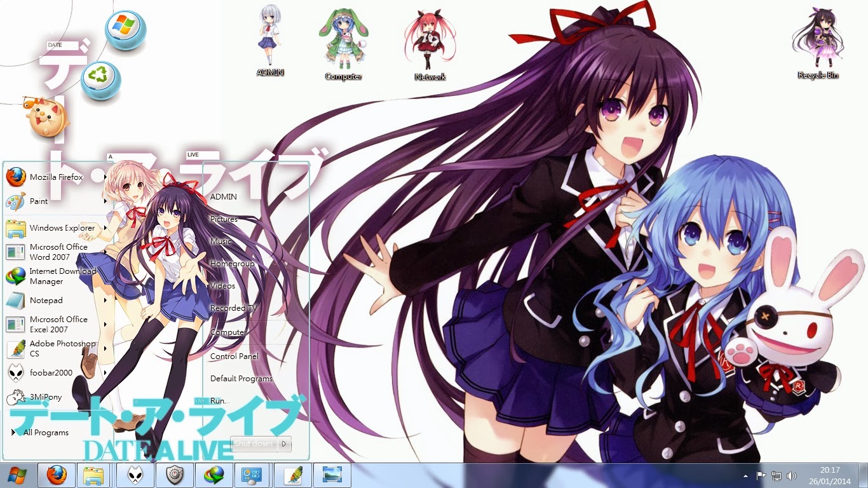This screenshot has height=488, width=868.
Task: Open the Computer desktop icon
Action: (x=343, y=44)
